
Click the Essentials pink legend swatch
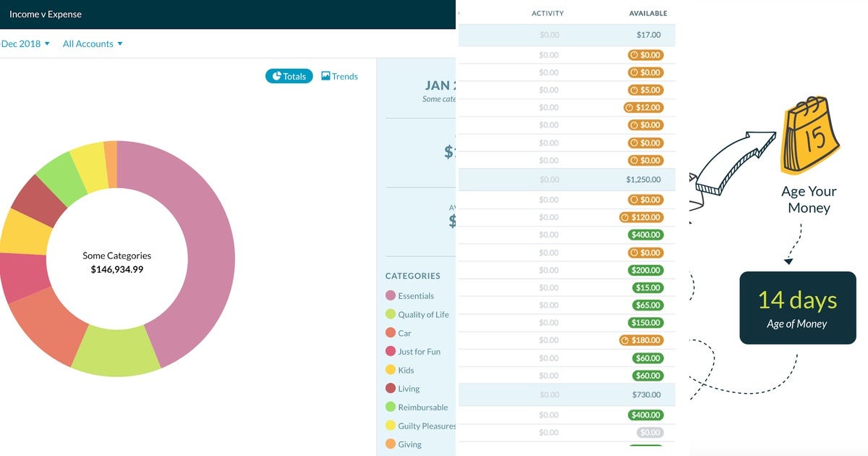391,295
